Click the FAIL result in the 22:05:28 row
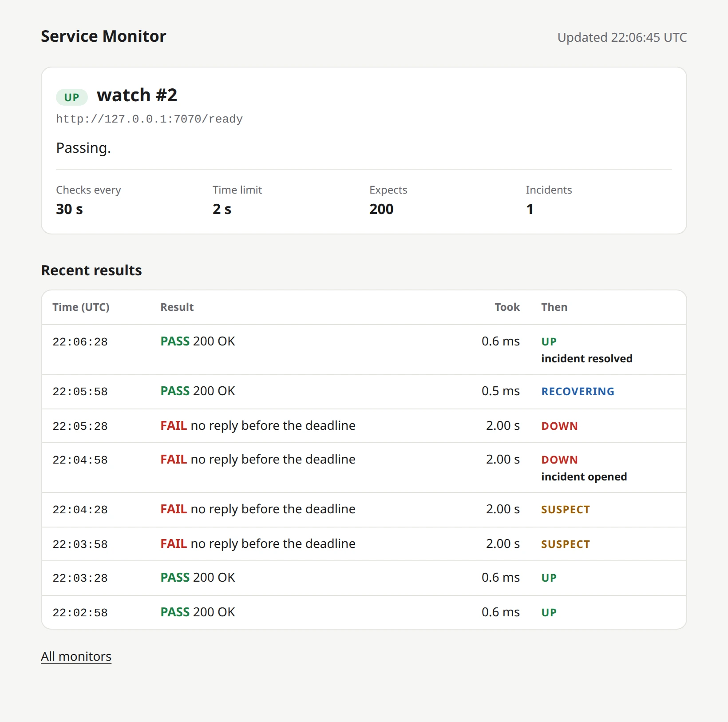This screenshot has height=722, width=728. tap(258, 426)
